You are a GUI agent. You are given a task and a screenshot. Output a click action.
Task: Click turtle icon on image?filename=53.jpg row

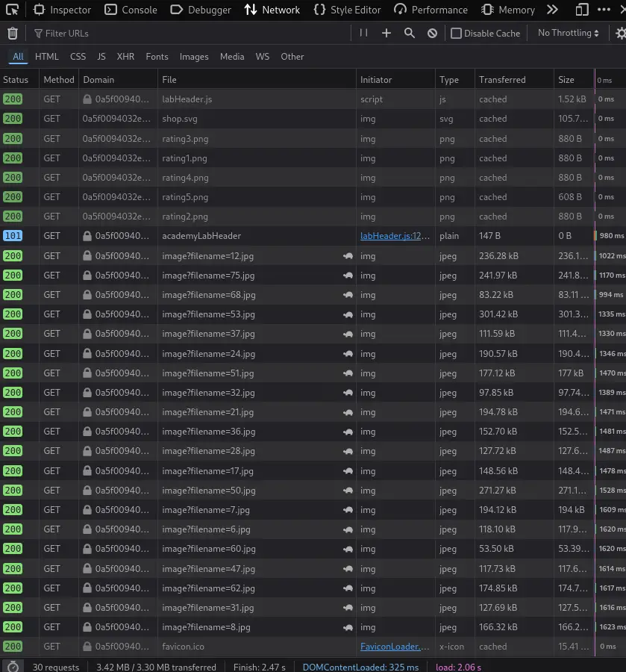(x=348, y=314)
